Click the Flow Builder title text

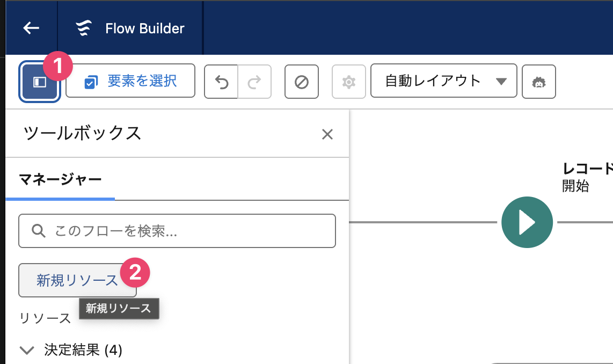coord(144,28)
